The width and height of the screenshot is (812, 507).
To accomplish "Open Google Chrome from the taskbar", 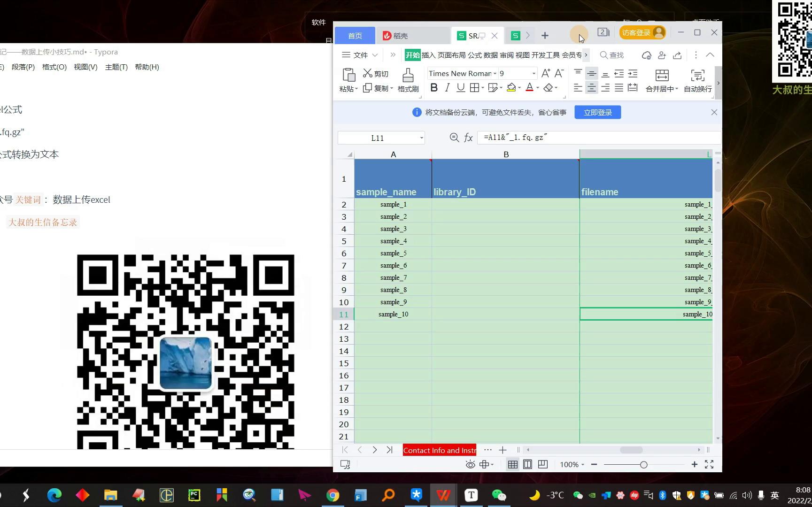I will 333,495.
